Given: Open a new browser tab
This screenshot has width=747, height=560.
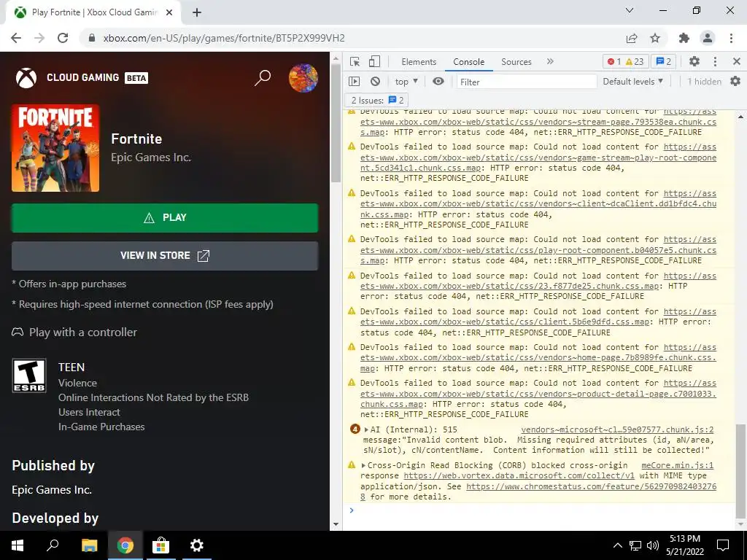Looking at the screenshot, I should point(197,13).
